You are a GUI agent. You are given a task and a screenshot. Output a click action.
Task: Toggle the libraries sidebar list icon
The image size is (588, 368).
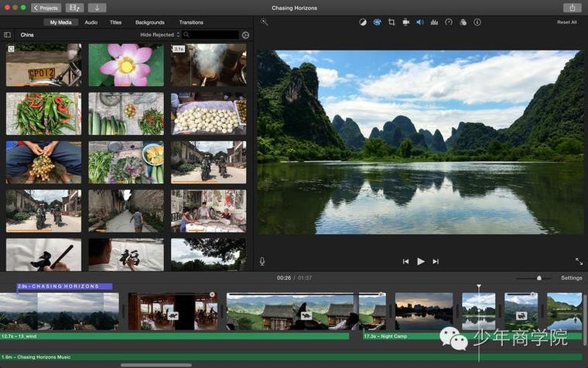(x=7, y=35)
